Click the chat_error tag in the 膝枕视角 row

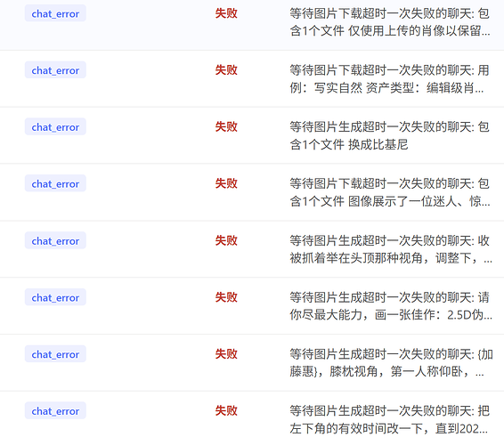pos(55,354)
